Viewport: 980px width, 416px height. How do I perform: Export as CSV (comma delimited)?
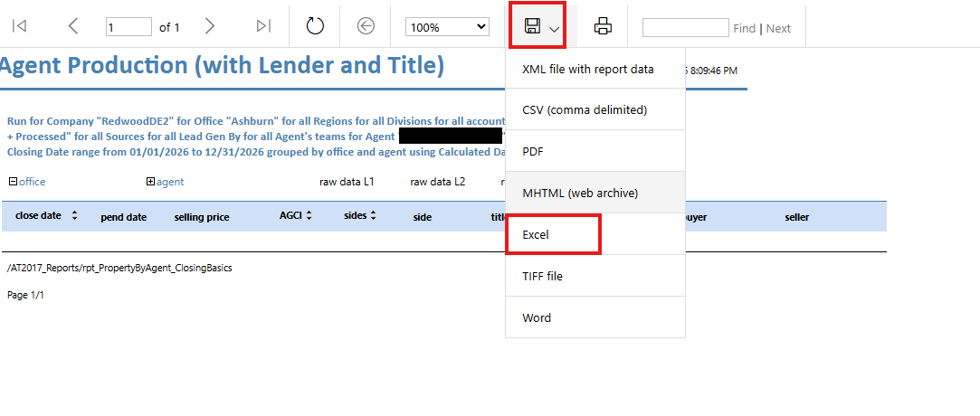tap(595, 110)
